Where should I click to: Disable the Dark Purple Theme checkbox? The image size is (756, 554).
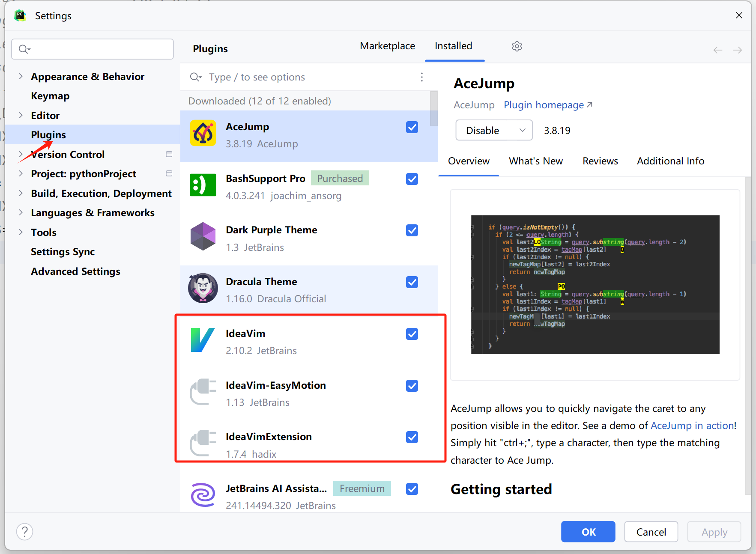point(412,230)
